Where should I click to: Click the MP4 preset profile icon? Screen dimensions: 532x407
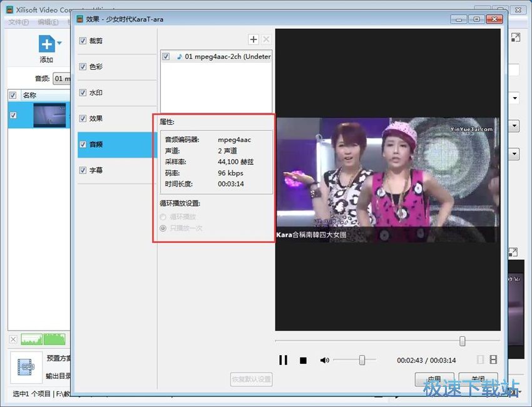[x=26, y=367]
